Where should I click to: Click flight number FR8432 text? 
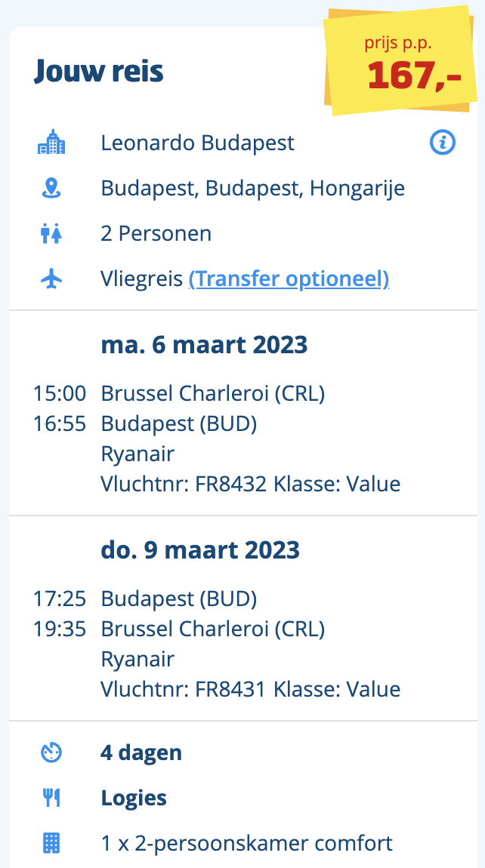232,484
